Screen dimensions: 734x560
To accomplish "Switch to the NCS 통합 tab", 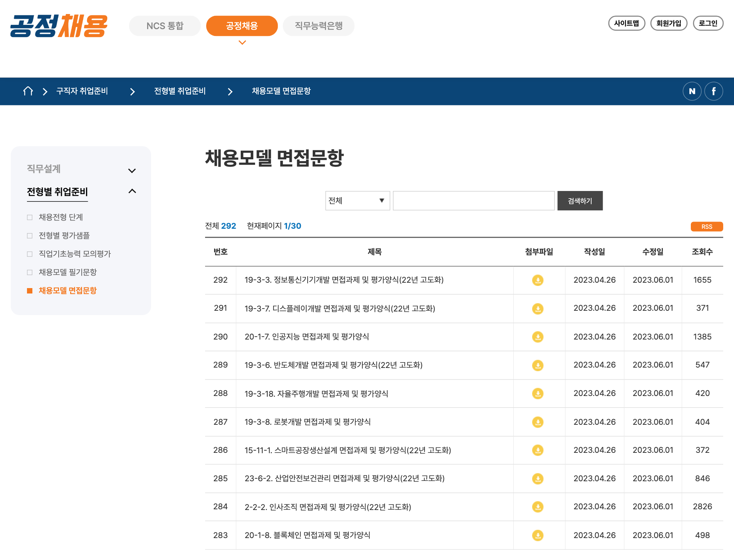I will coord(165,26).
